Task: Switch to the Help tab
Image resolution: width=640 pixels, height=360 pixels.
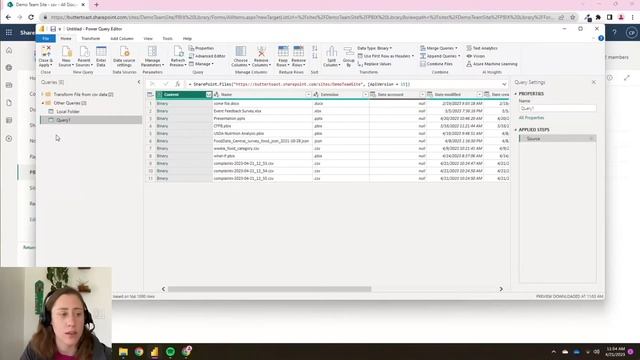Action: click(x=187, y=38)
